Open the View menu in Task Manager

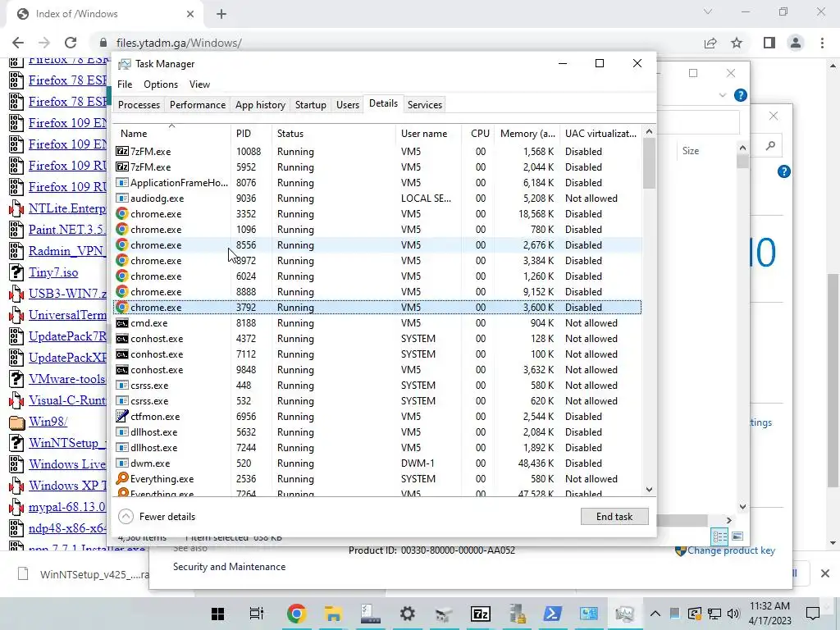pos(199,84)
